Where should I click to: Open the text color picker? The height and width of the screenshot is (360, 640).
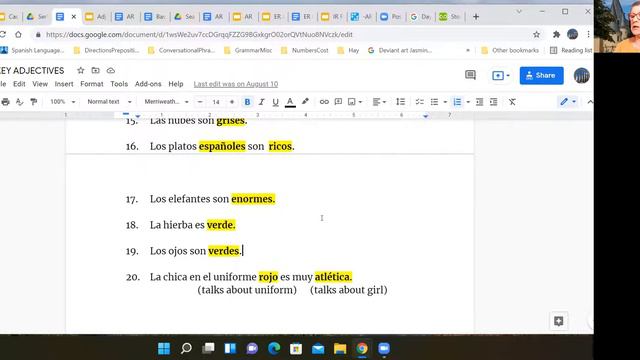pyautogui.click(x=290, y=102)
